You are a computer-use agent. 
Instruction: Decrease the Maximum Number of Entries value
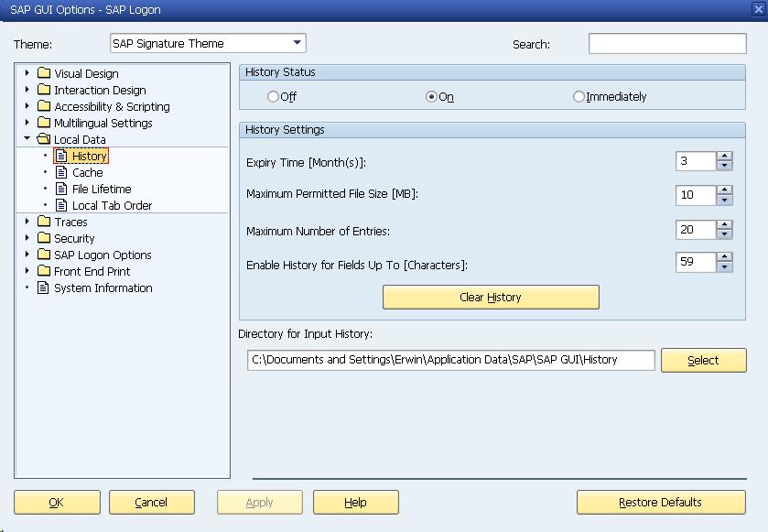click(x=724, y=233)
